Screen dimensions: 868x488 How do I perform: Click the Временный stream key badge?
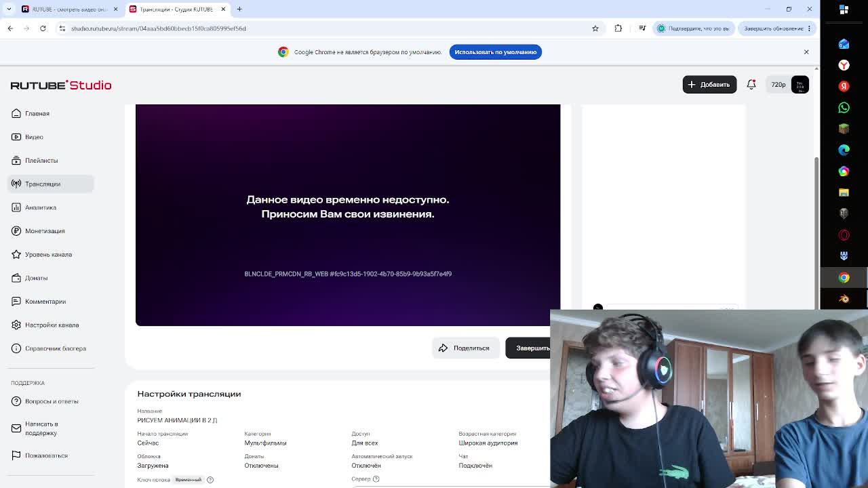point(189,480)
